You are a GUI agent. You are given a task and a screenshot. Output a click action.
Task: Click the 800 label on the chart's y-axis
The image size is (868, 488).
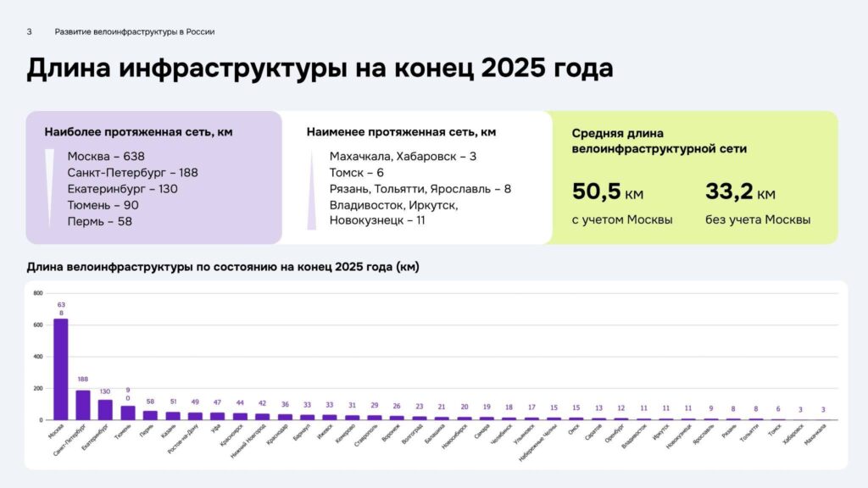click(x=38, y=293)
